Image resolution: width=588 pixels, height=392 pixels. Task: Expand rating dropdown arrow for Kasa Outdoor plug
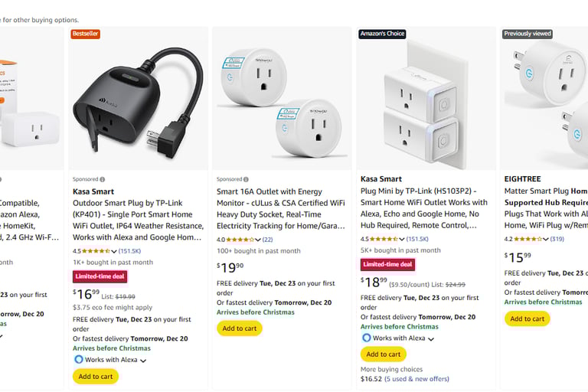pyautogui.click(x=115, y=250)
